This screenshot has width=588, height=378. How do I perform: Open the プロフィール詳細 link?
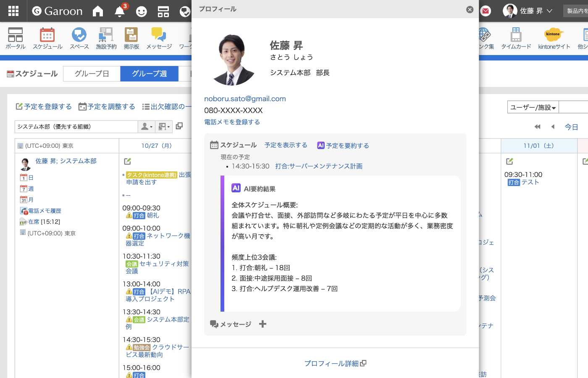pyautogui.click(x=335, y=363)
